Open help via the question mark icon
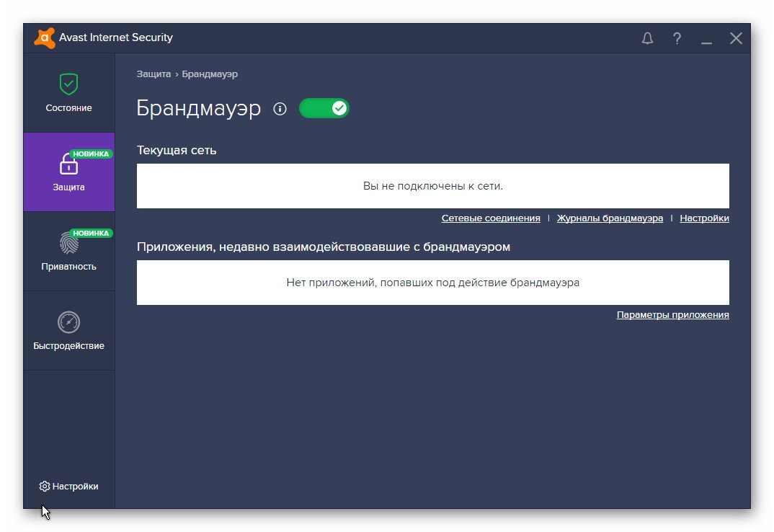The height and width of the screenshot is (532, 774). coord(677,38)
